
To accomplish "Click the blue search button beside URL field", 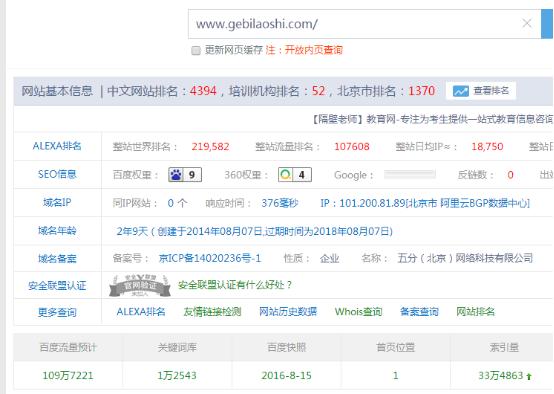I will (x=547, y=24).
